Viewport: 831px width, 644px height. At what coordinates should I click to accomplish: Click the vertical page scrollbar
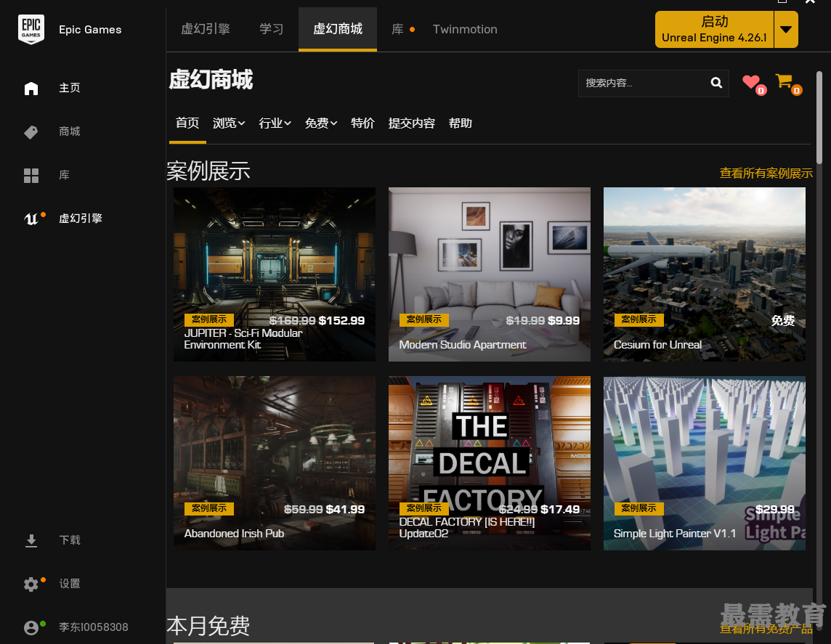pos(819,118)
